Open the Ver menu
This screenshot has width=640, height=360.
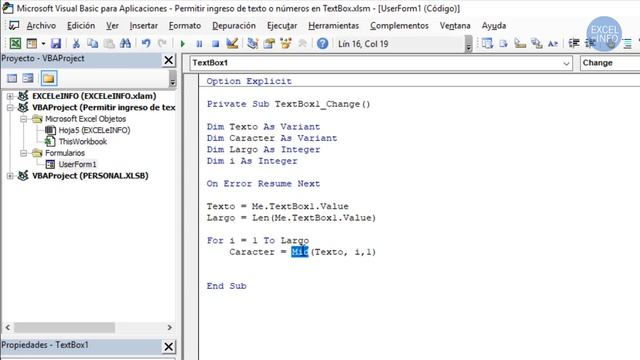112,26
